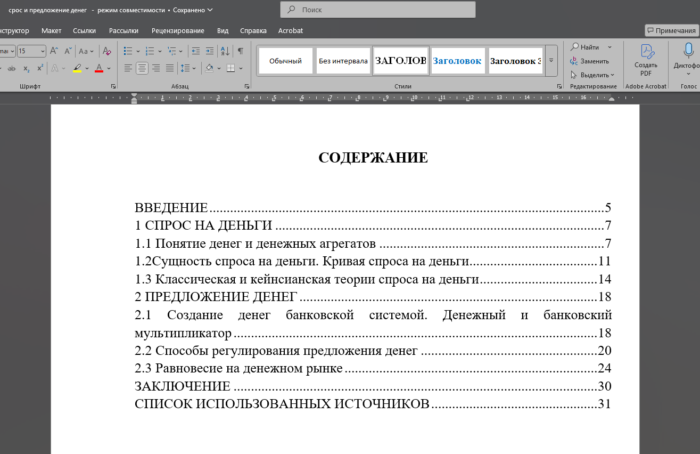Create PDF with Adobe Acrobat

point(646,60)
